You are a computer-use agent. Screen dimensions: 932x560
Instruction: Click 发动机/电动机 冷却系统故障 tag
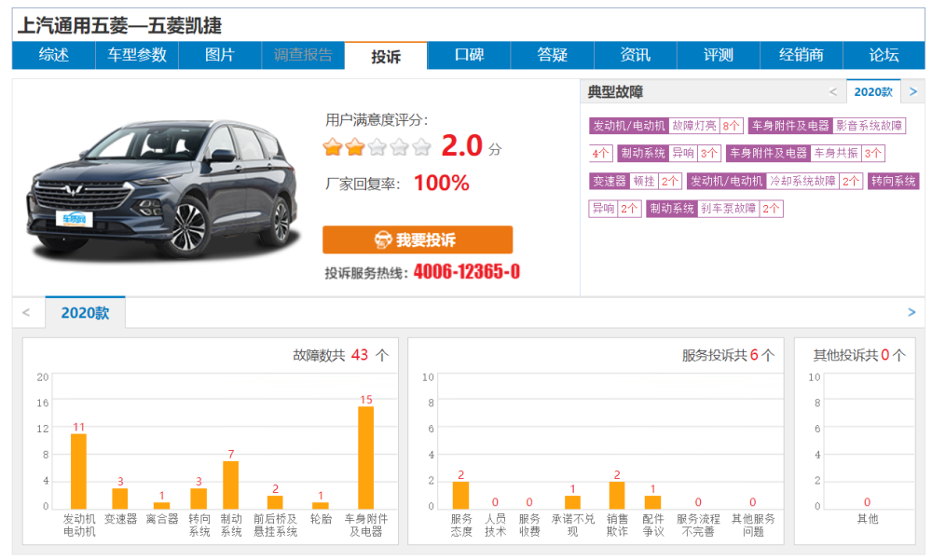tap(774, 181)
